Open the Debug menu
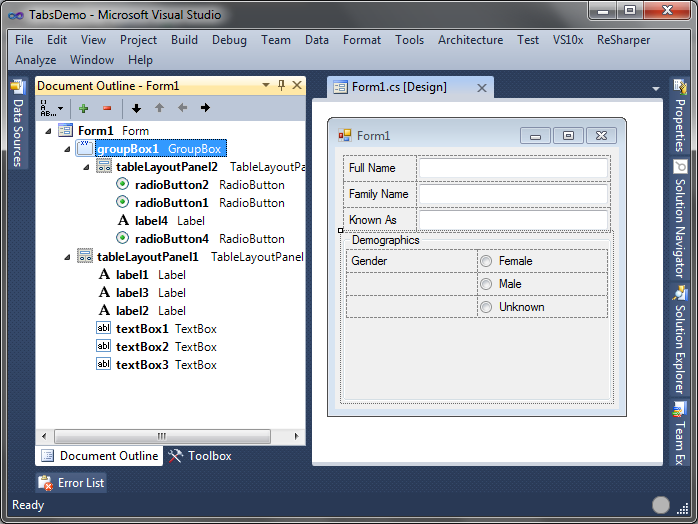Image resolution: width=698 pixels, height=524 pixels. [229, 40]
